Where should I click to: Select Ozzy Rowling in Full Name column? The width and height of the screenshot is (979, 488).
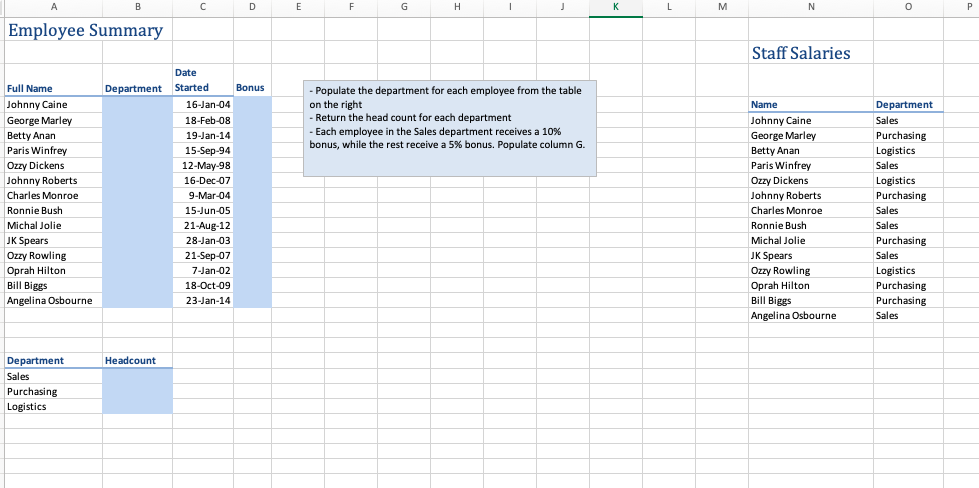click(x=54, y=255)
